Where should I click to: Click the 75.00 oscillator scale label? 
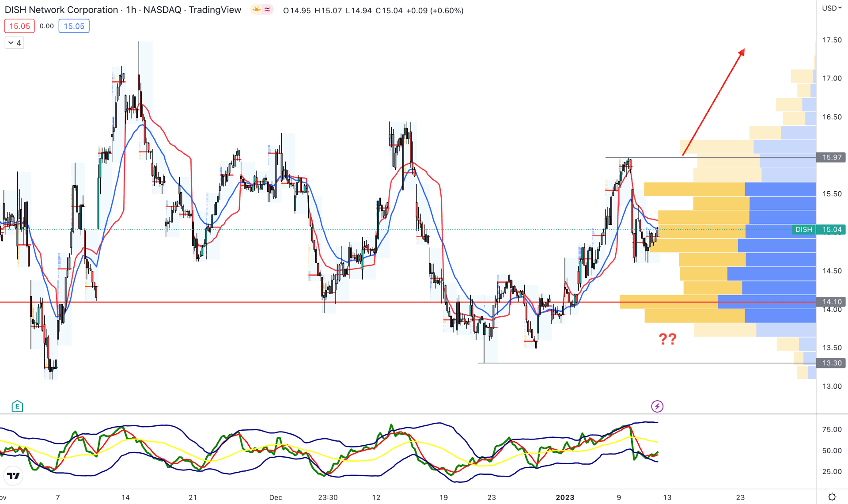coord(832,429)
